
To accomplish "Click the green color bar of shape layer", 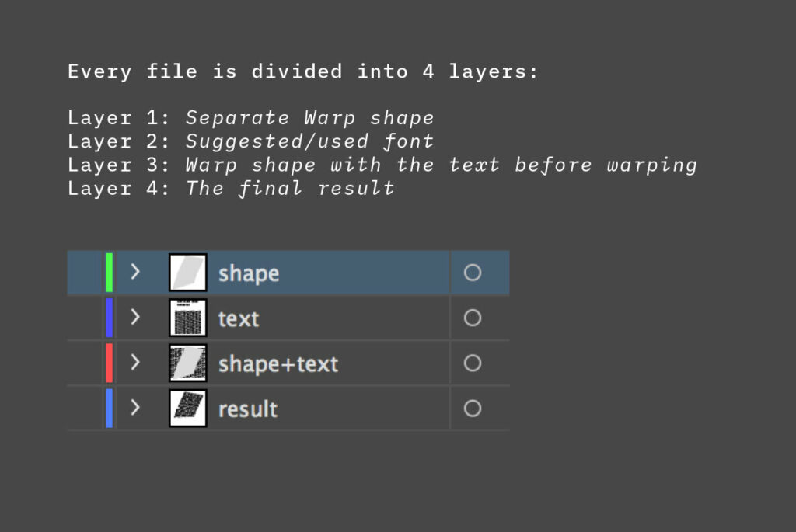I will [110, 273].
